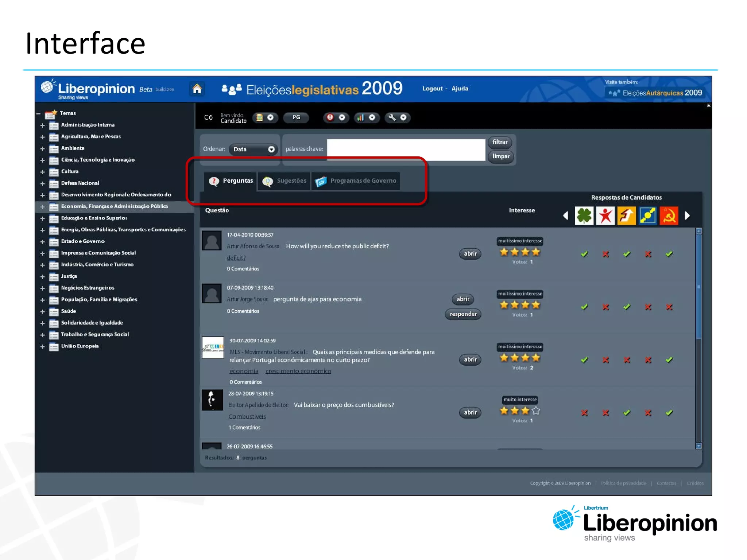
Task: Click the 'deficit?' tag link
Action: [x=236, y=258]
